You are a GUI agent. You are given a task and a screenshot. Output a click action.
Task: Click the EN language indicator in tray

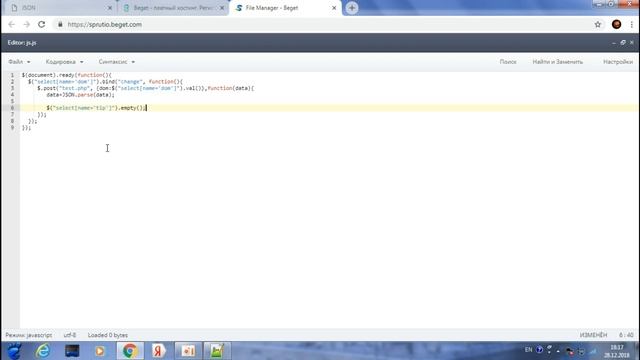[528, 350]
